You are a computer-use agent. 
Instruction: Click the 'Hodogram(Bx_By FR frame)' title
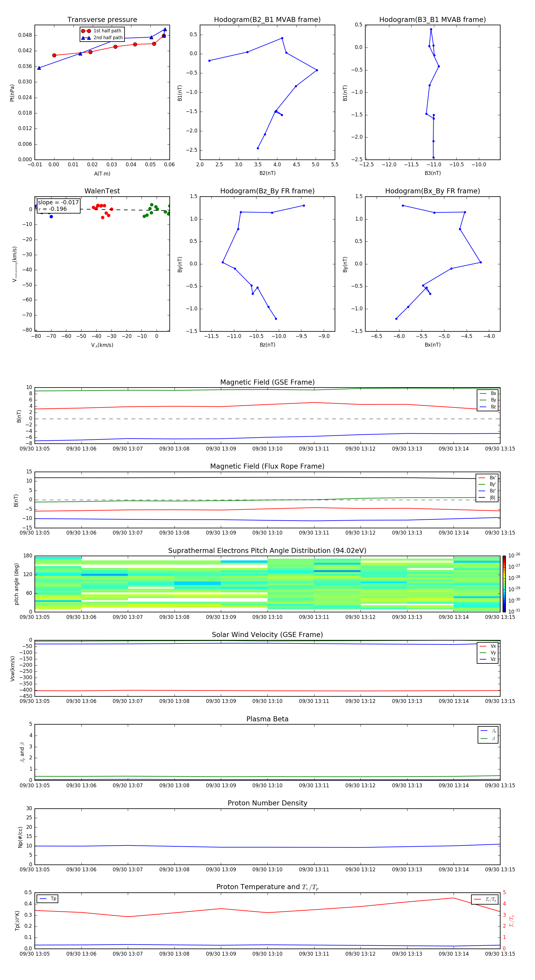click(x=432, y=191)
